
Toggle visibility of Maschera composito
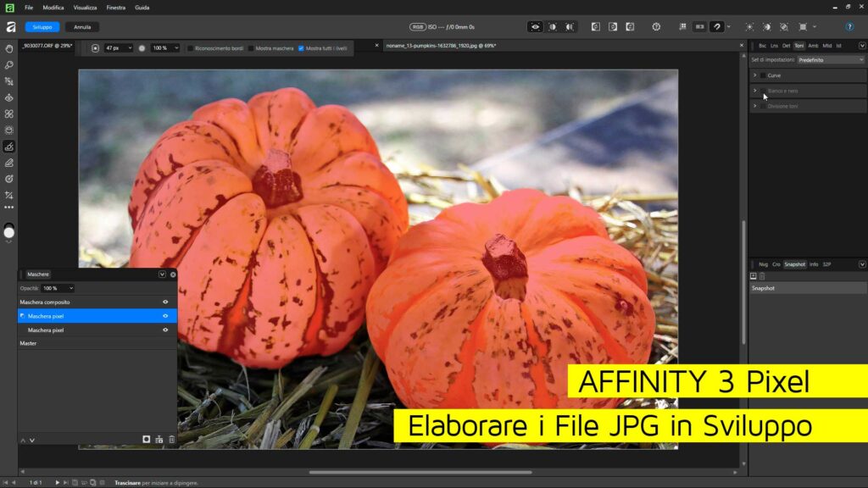coord(165,302)
